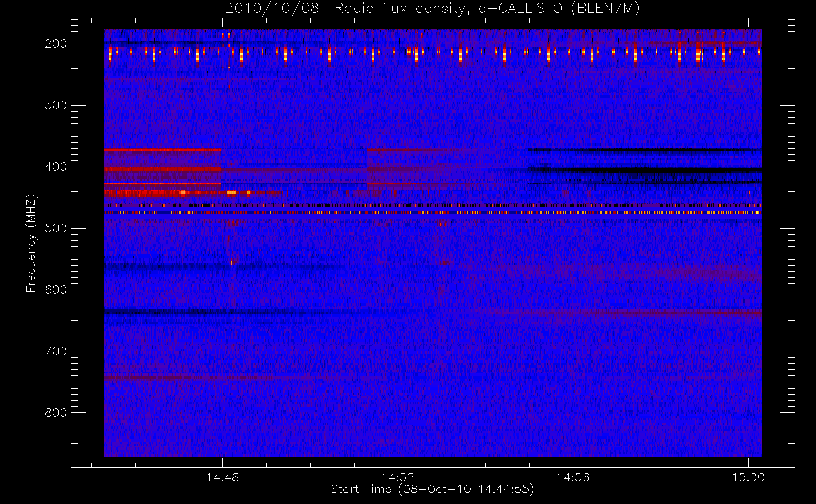This screenshot has width=816, height=504.
Task: Click the 14:48 time tick label
Action: tap(222, 477)
